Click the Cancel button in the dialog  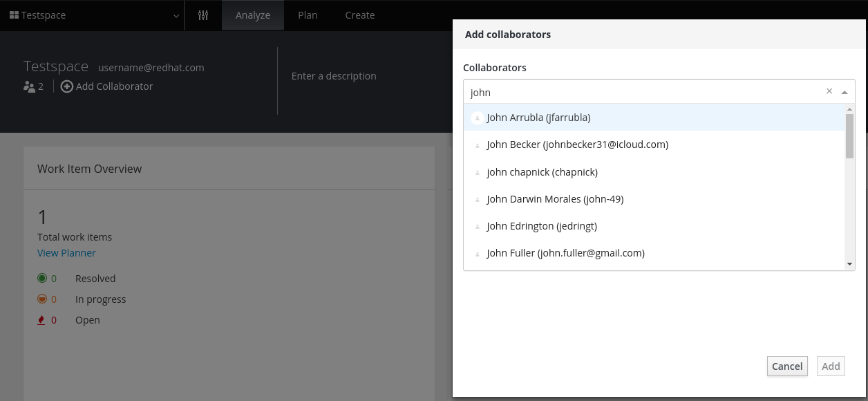(786, 366)
